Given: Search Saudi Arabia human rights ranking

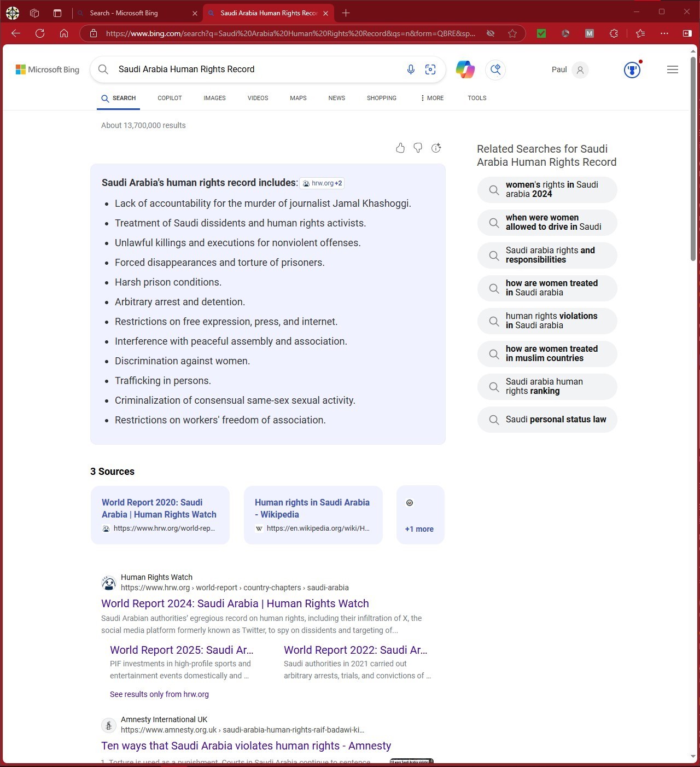Looking at the screenshot, I should [x=547, y=386].
